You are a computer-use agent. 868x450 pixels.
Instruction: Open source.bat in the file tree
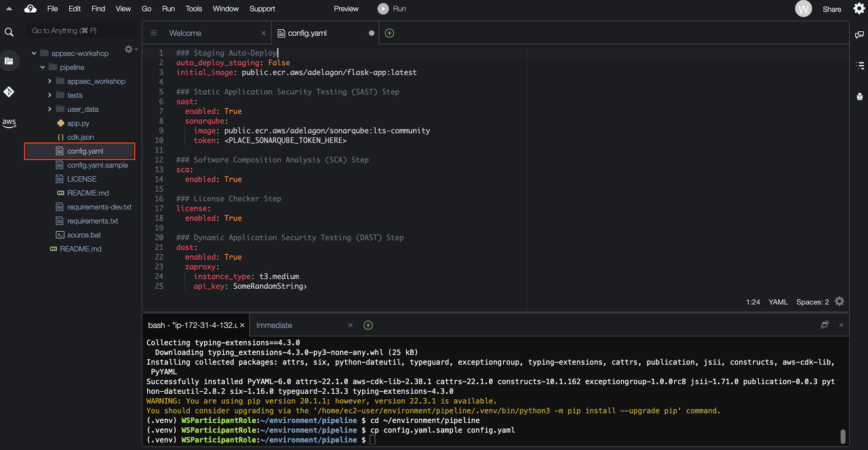click(x=84, y=234)
